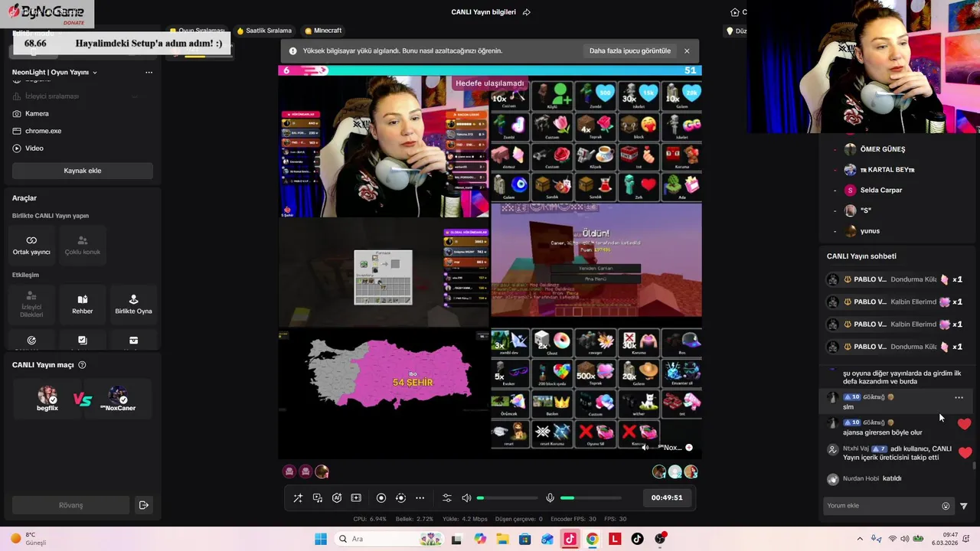Click the NoxCaner match avatar
The image size is (980, 551).
tap(118, 397)
